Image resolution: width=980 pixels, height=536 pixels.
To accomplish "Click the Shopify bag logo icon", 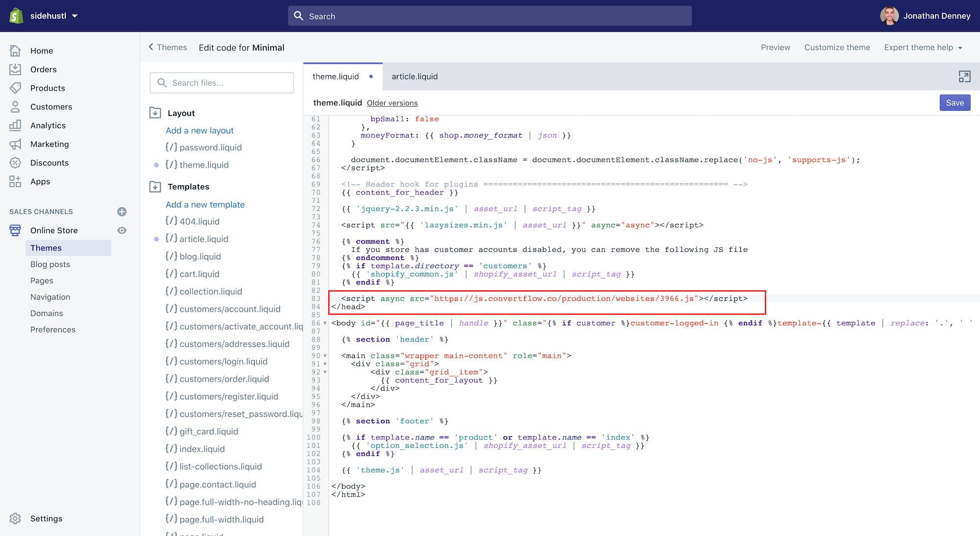I will (x=16, y=16).
